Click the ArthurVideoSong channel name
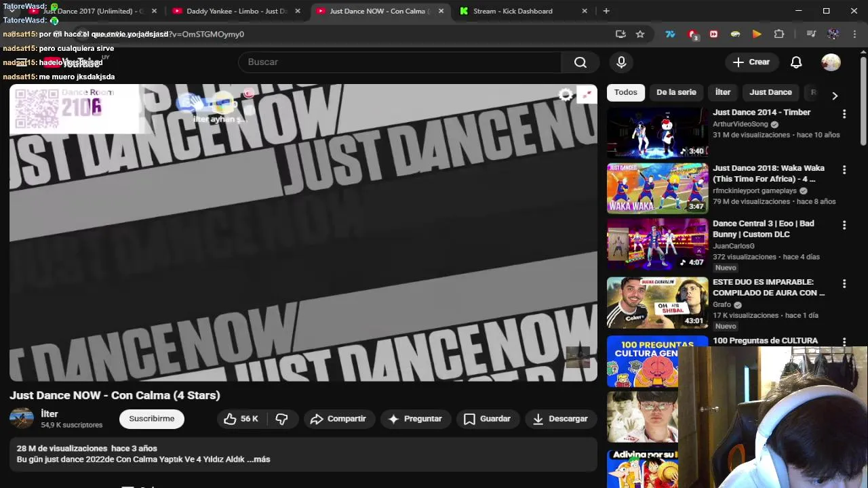Screen dimensions: 868x488 tap(740, 125)
